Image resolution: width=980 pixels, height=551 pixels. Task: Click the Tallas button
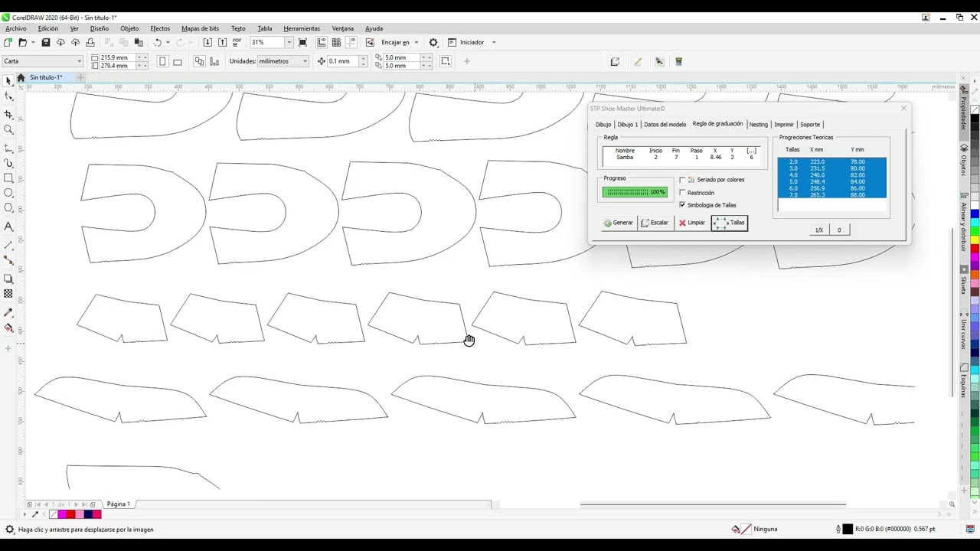click(730, 223)
